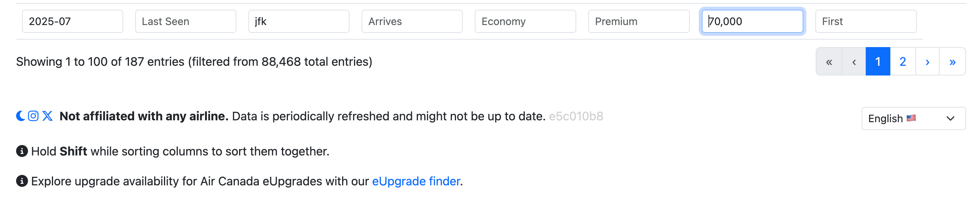Focus the 2025-07 date filter field
The height and width of the screenshot is (216, 980).
coord(73,21)
